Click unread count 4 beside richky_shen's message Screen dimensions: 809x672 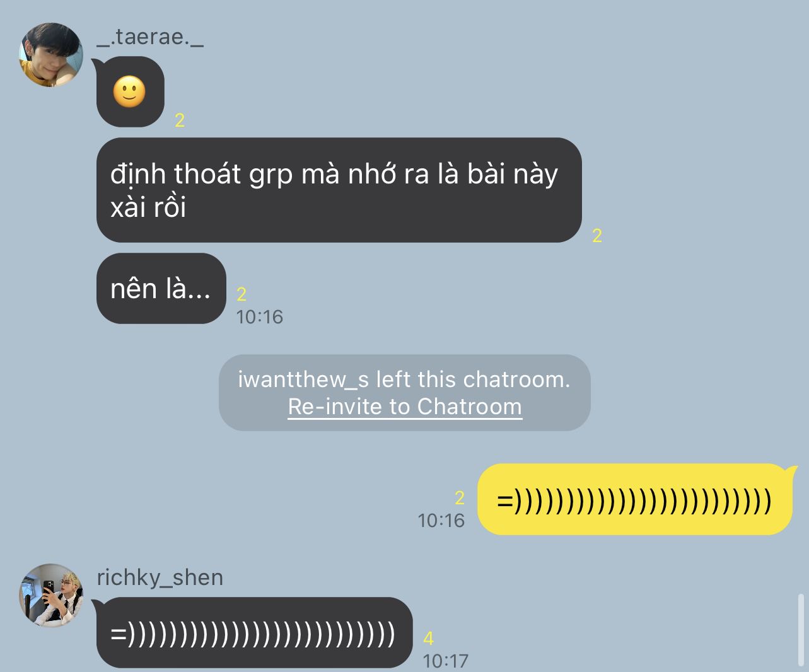[429, 639]
